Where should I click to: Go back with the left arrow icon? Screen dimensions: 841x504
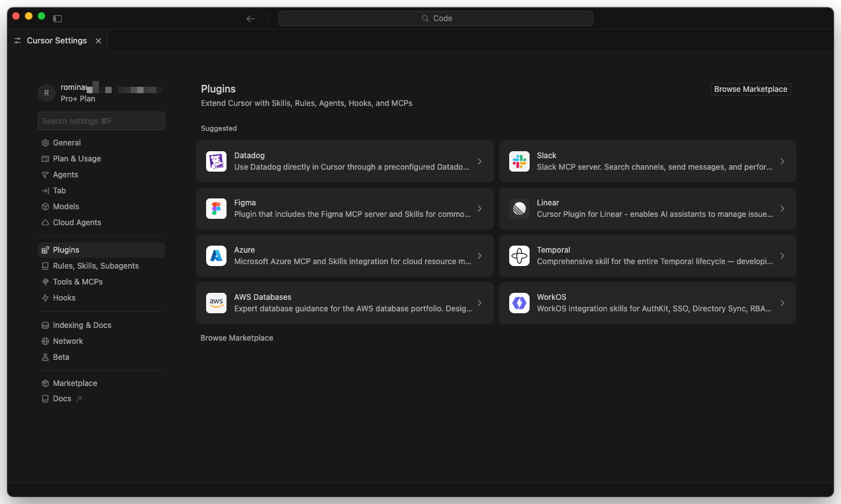(251, 19)
